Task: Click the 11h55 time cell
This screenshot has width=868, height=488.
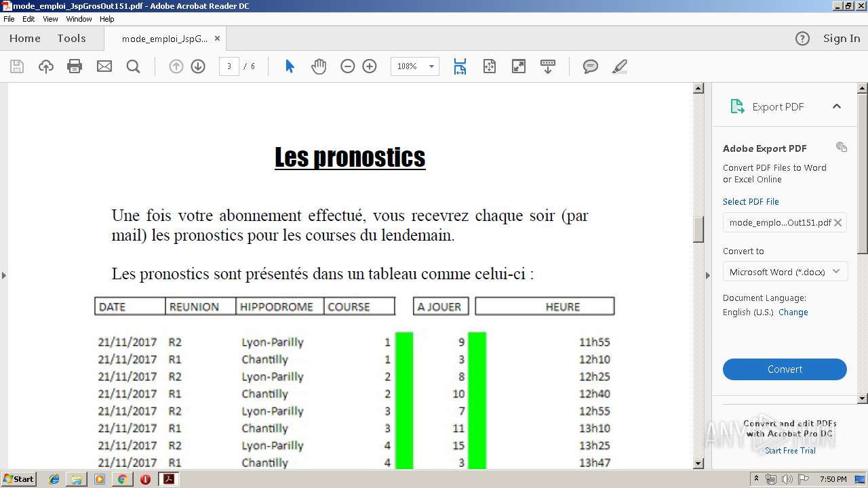Action: click(594, 342)
